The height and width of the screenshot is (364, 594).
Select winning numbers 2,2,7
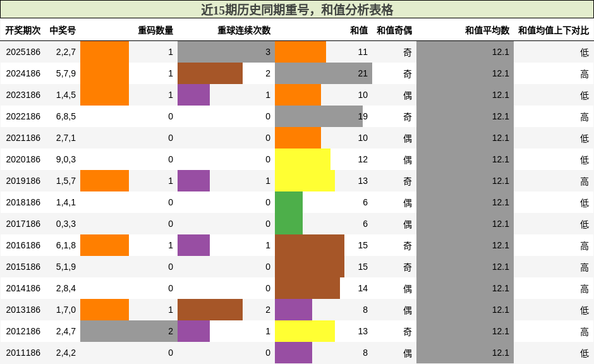point(66,52)
